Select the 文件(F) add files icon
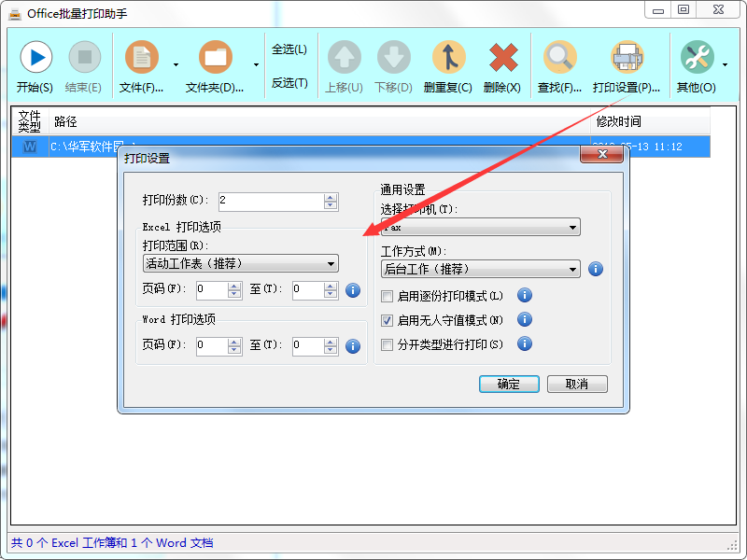747x560 pixels. [142, 56]
